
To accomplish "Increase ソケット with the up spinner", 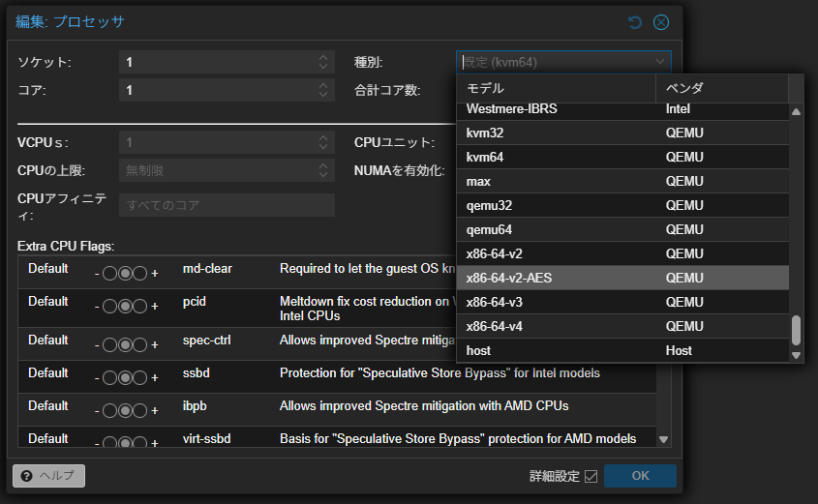I will pyautogui.click(x=323, y=57).
